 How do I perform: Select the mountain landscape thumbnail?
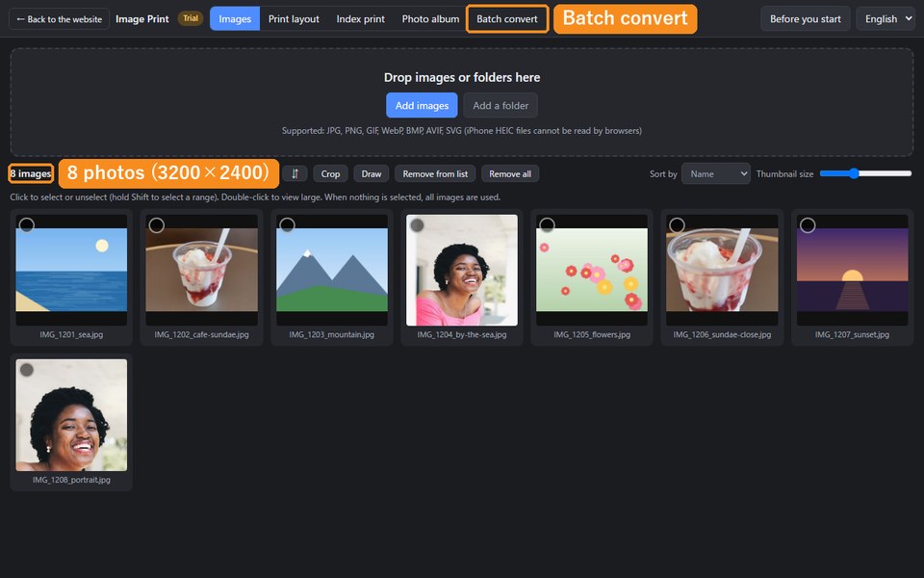[x=332, y=270]
